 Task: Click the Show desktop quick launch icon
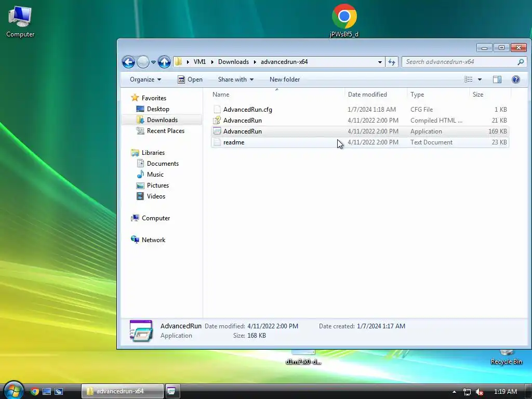[x=47, y=391]
